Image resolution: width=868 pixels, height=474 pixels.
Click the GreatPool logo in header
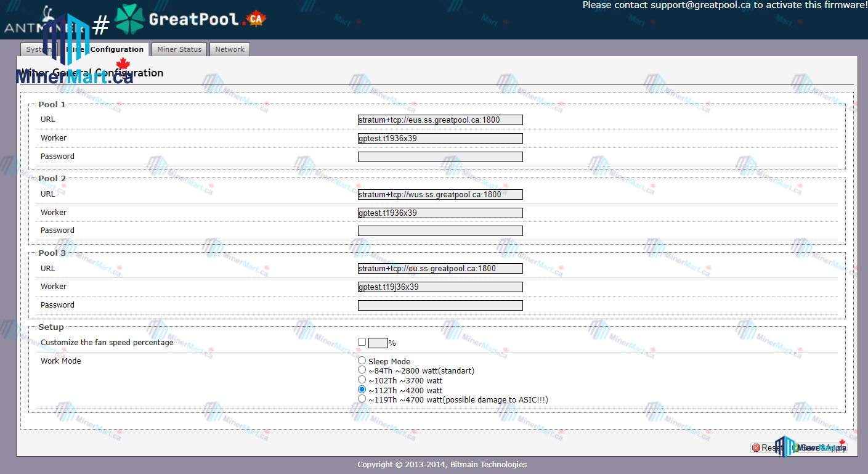190,19
